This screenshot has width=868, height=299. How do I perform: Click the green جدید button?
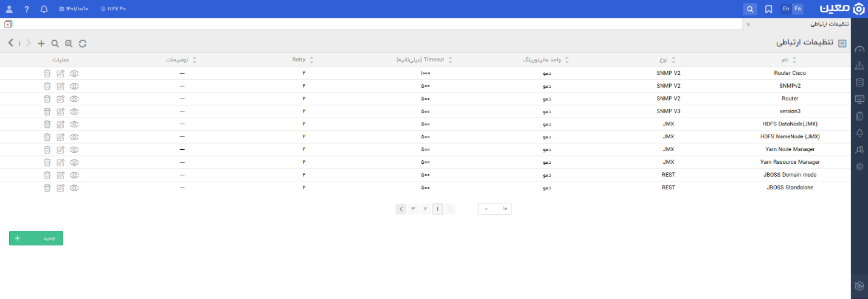pyautogui.click(x=36, y=238)
